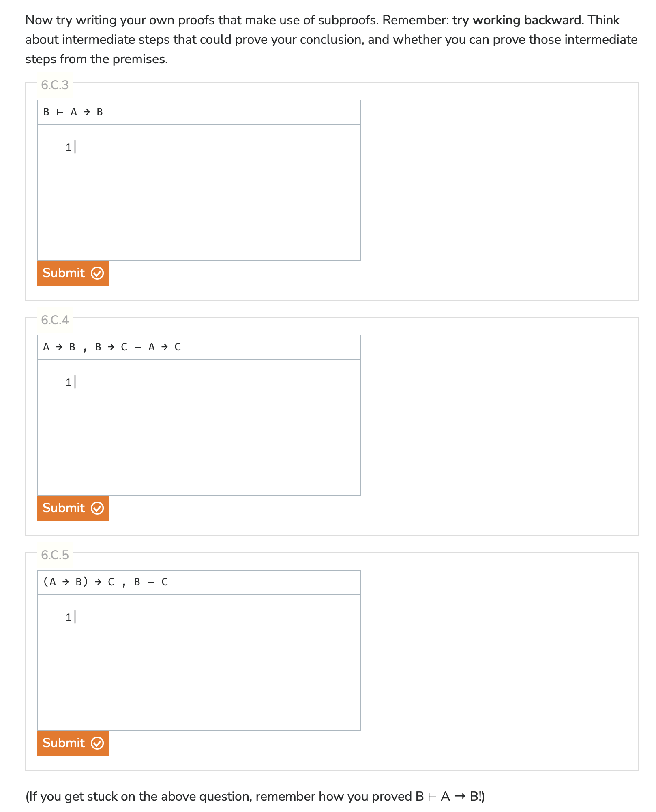
Task: Click the checkmark icon on the 6.C.4 Submit button
Action: click(x=96, y=509)
